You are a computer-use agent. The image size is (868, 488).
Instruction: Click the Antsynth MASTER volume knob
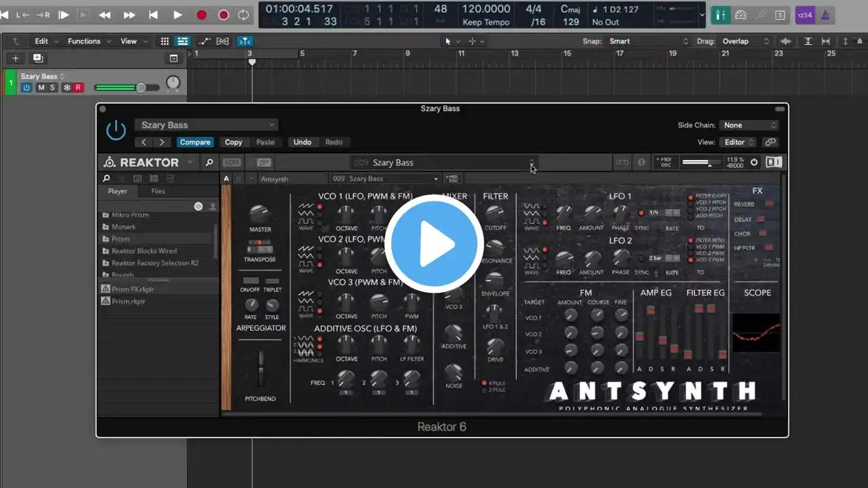(x=260, y=214)
